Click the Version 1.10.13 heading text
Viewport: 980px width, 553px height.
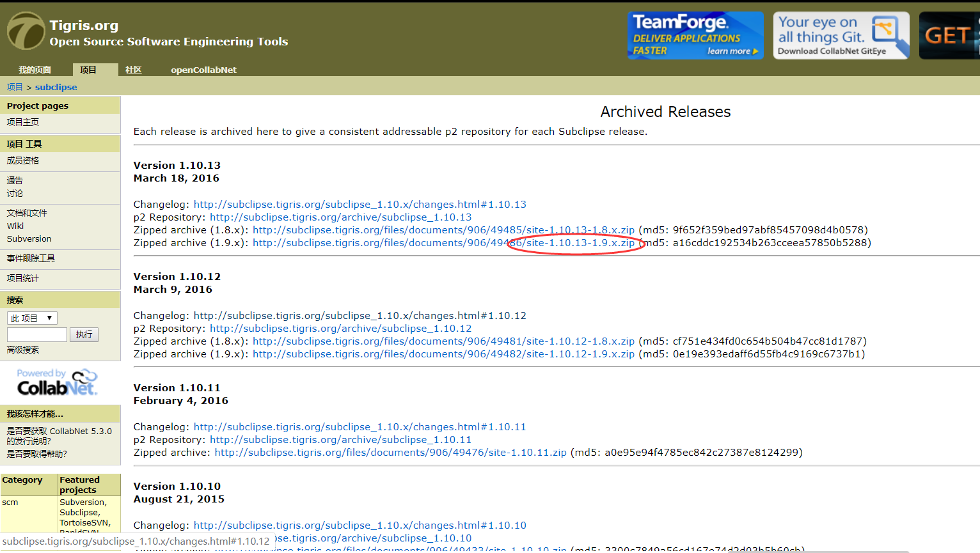coord(177,166)
